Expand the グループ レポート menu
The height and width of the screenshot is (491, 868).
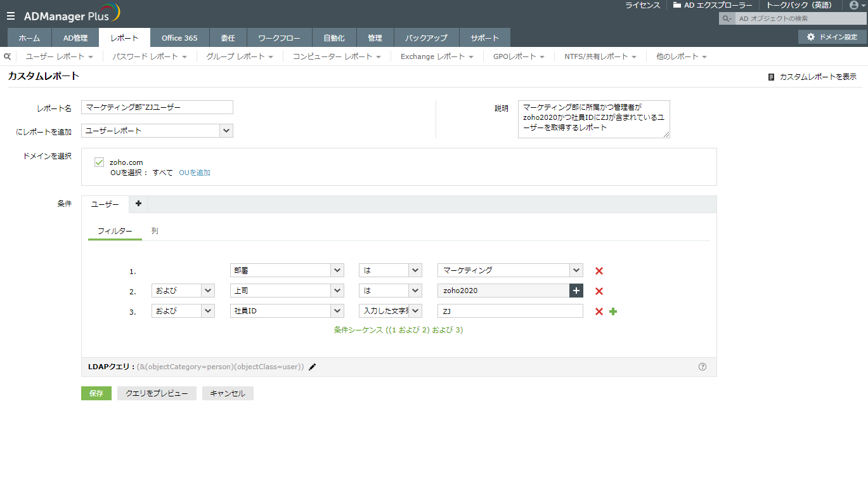(240, 56)
